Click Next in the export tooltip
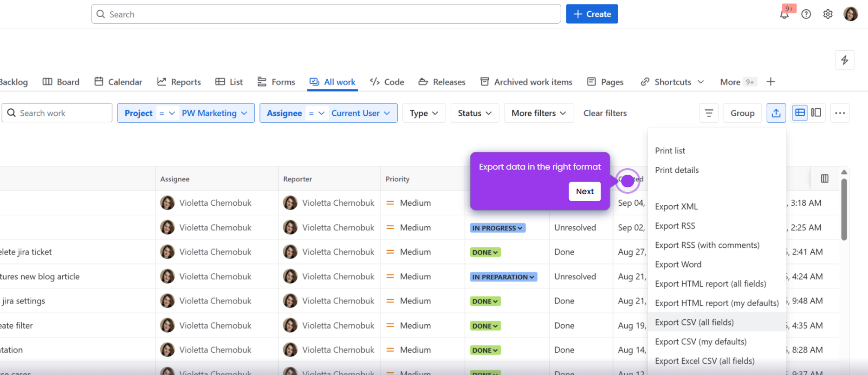The image size is (868, 375). [x=585, y=191]
